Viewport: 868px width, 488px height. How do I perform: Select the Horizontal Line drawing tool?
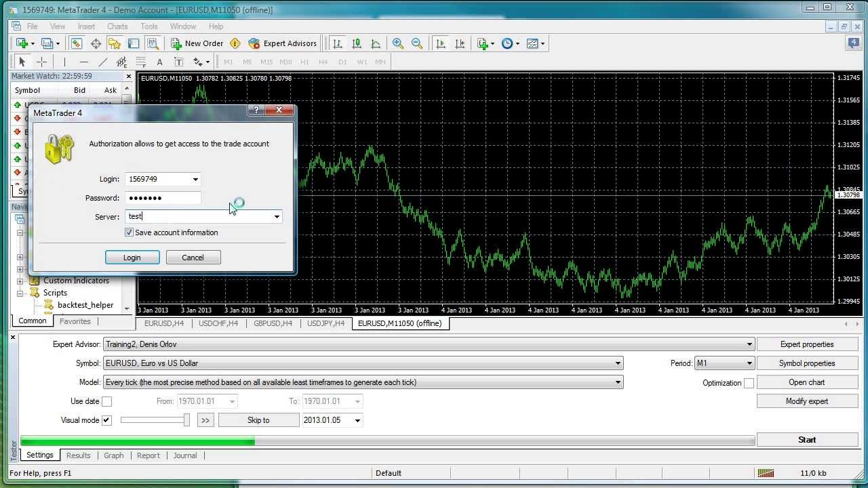coord(83,62)
